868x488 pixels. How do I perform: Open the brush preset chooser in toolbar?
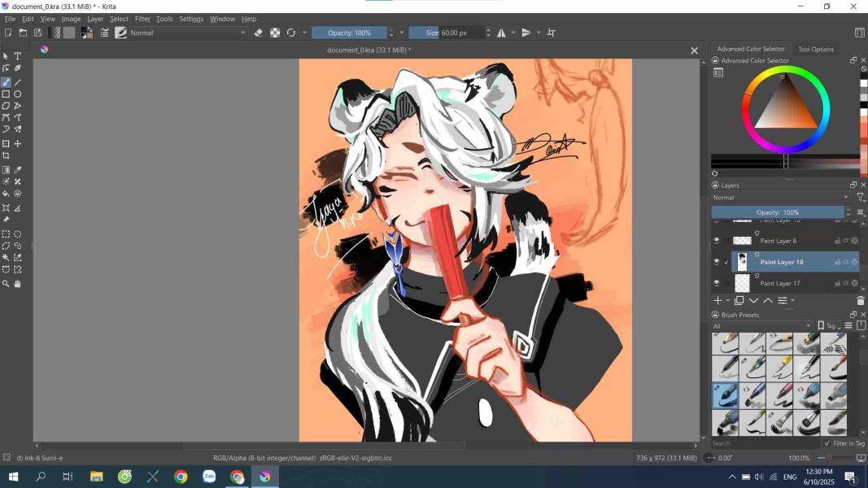(120, 33)
